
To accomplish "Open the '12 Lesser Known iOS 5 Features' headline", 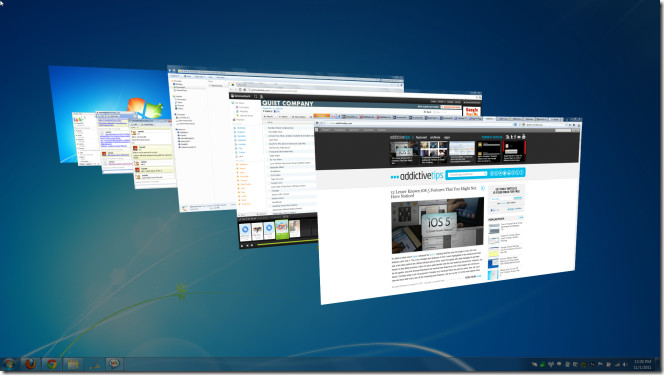I will click(x=433, y=192).
